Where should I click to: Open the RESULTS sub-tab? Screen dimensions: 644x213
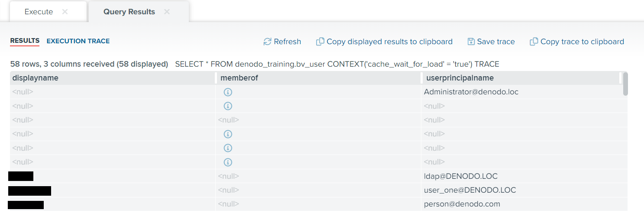coord(25,41)
